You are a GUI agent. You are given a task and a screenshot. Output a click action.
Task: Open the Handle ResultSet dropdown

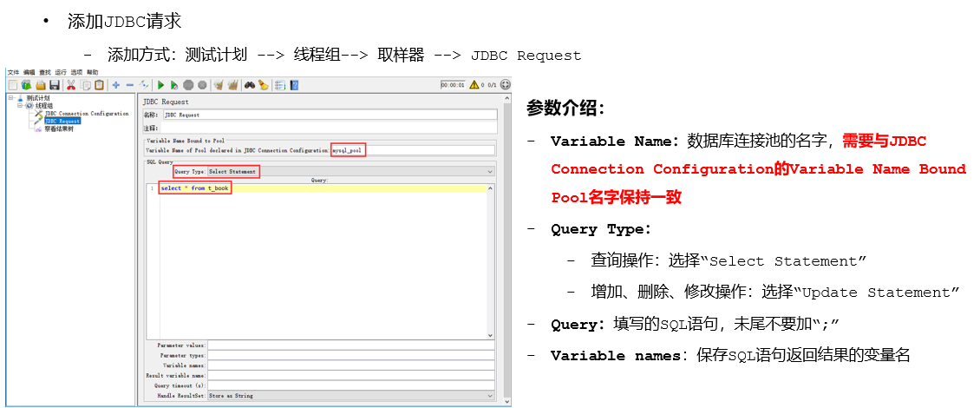350,396
